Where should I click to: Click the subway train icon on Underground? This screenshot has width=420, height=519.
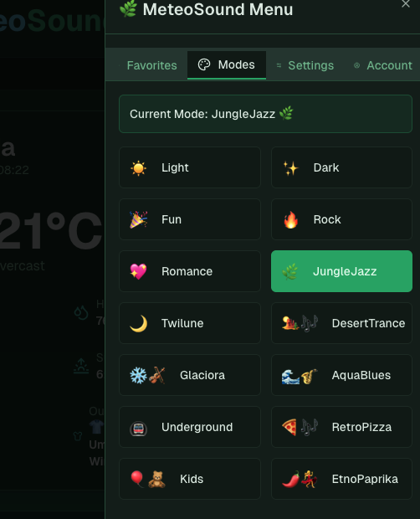pos(138,429)
